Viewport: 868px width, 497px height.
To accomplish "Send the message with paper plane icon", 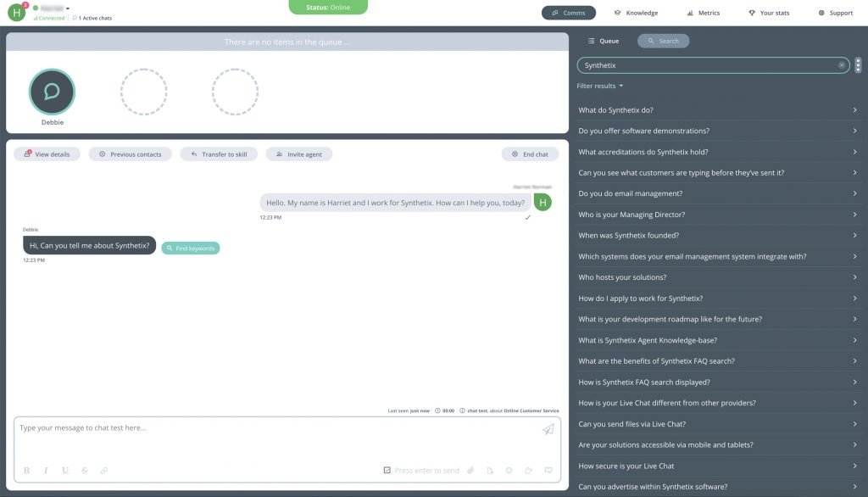I will coord(548,429).
